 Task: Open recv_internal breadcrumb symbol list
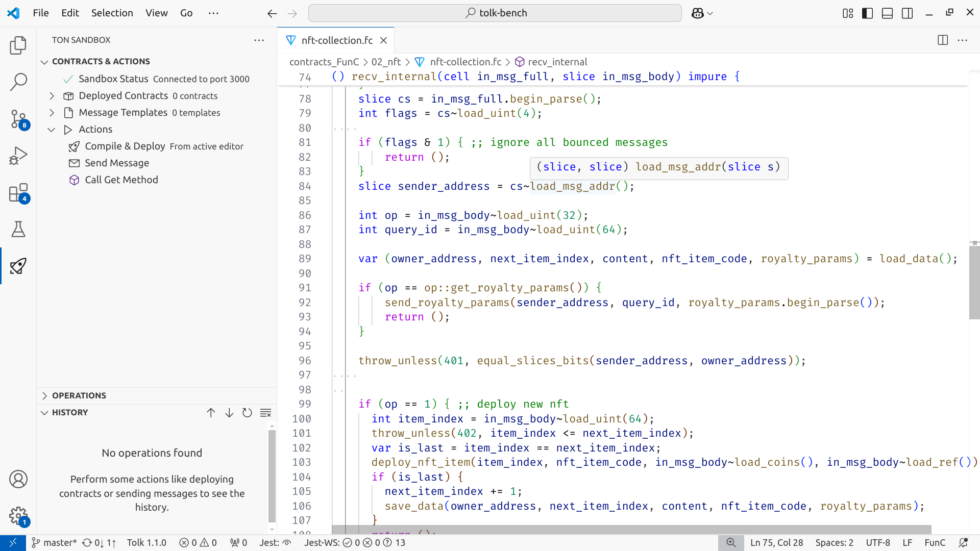tap(551, 62)
